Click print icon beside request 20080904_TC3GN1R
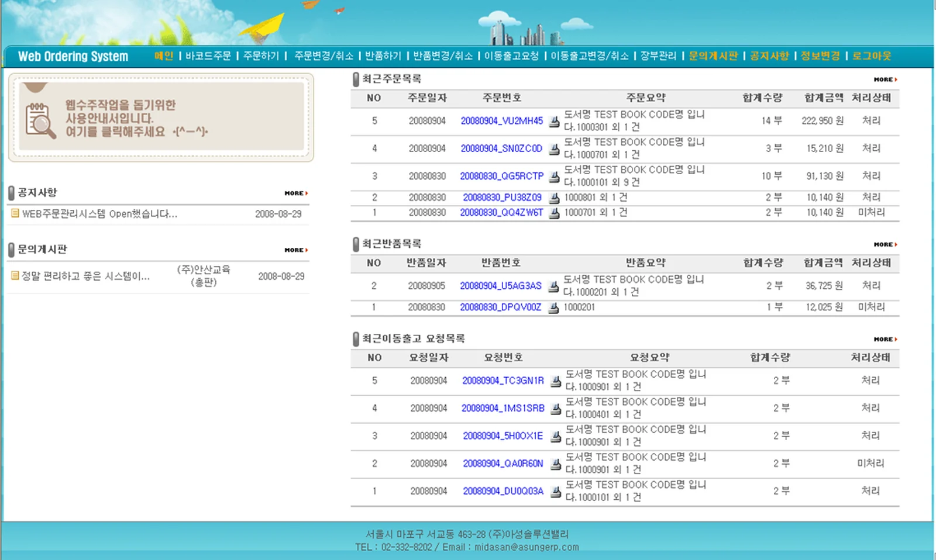Viewport: 936px width, 560px height. (x=556, y=381)
